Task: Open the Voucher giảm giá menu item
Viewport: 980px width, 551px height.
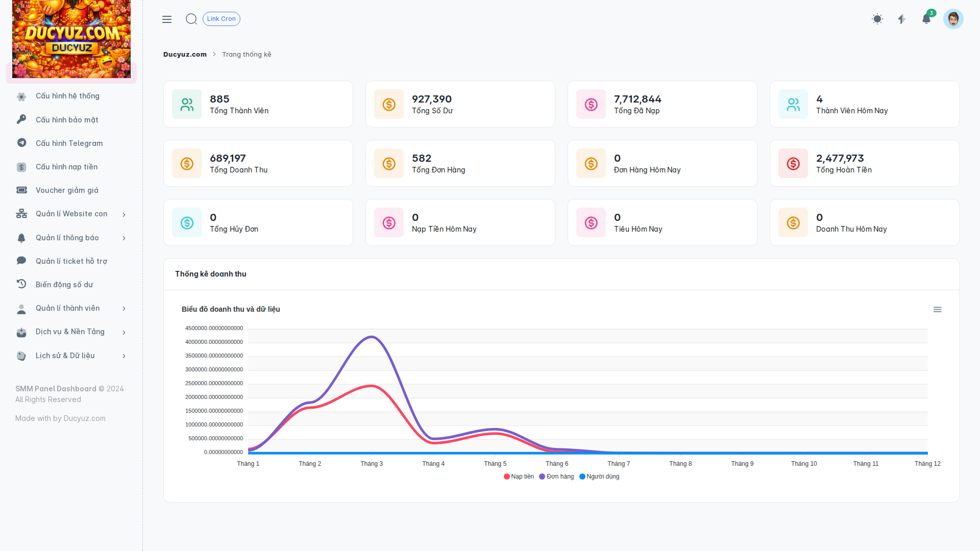Action: [71, 190]
